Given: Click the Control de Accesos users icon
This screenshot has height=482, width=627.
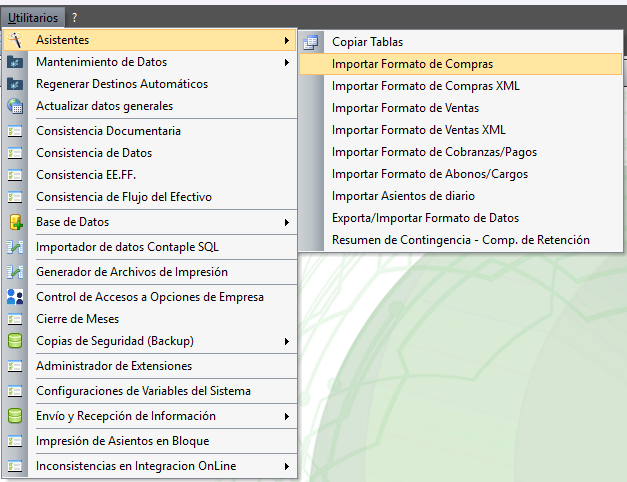Looking at the screenshot, I should pyautogui.click(x=15, y=297).
